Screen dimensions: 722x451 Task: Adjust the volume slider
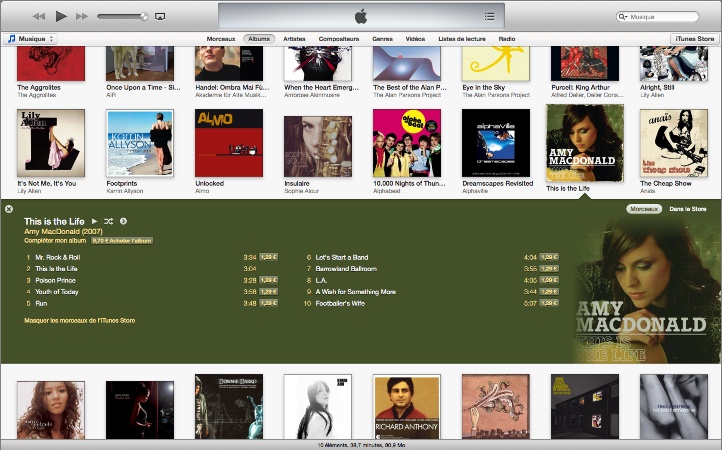122,17
